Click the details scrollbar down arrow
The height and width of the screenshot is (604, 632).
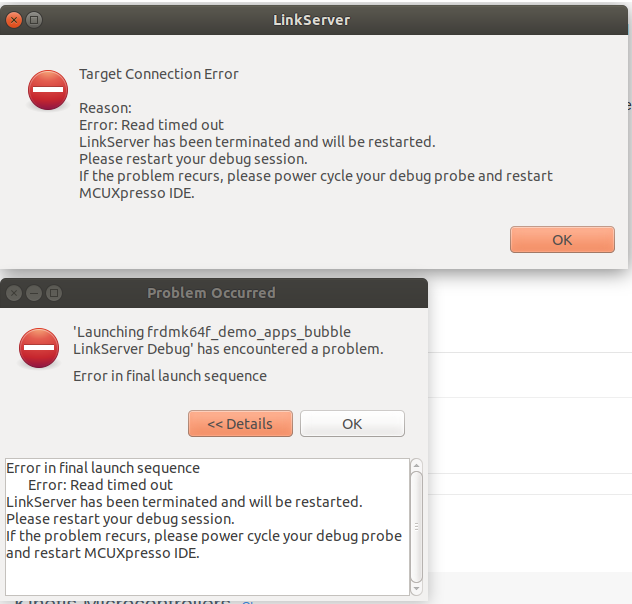tap(416, 588)
